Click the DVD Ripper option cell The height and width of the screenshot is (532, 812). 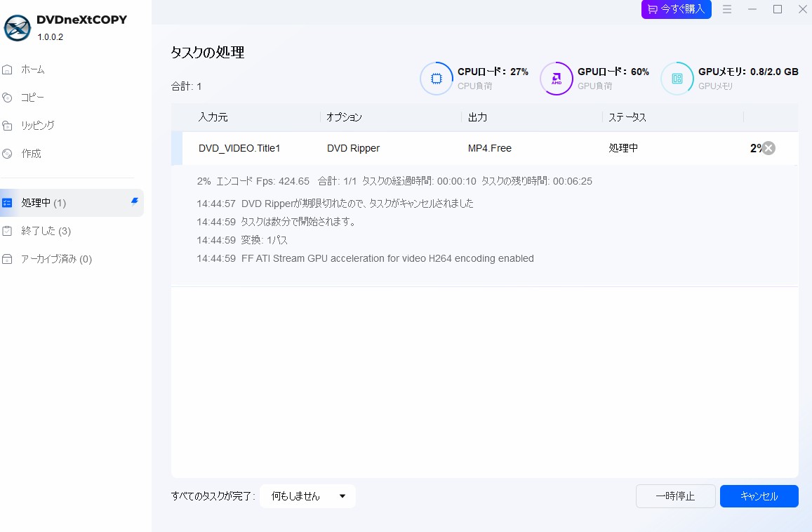point(353,148)
